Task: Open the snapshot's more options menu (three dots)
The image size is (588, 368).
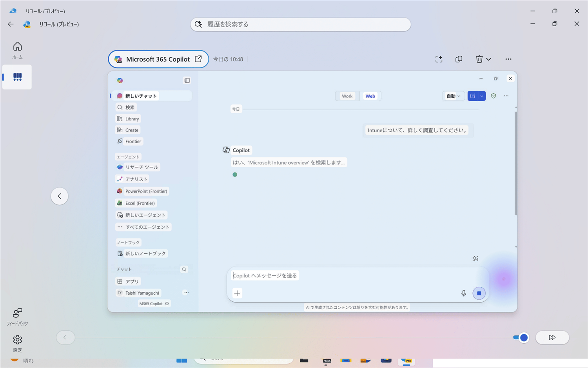Action: point(508,59)
